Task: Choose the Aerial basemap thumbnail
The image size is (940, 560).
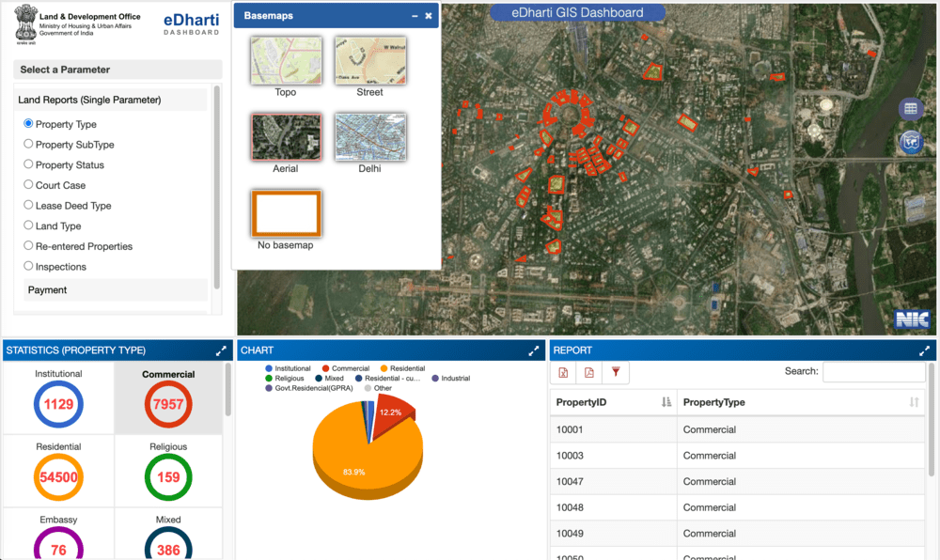Action: point(286,137)
